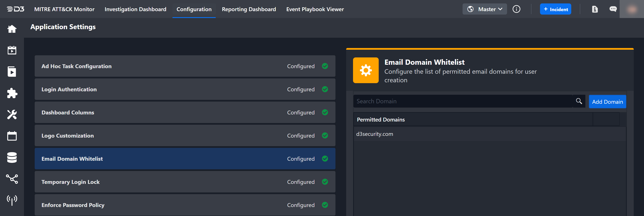Click the Add Domain button

pos(607,102)
